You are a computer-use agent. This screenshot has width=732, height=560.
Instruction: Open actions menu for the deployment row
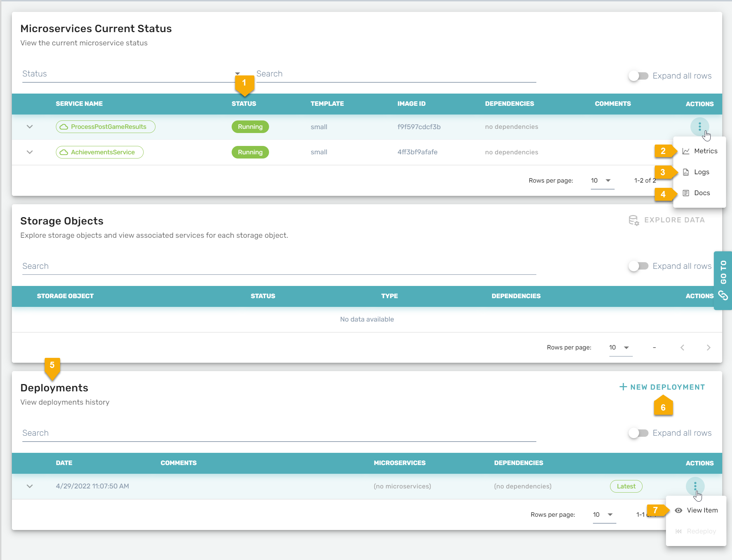[x=695, y=486]
